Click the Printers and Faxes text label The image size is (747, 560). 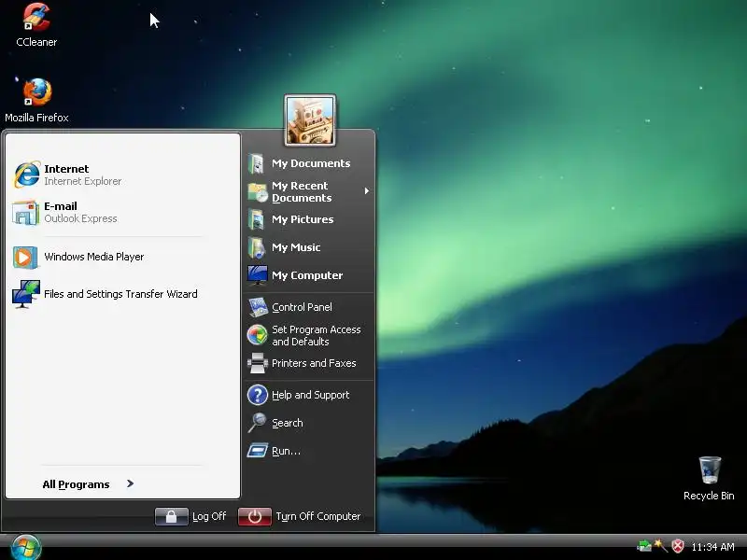click(x=314, y=363)
